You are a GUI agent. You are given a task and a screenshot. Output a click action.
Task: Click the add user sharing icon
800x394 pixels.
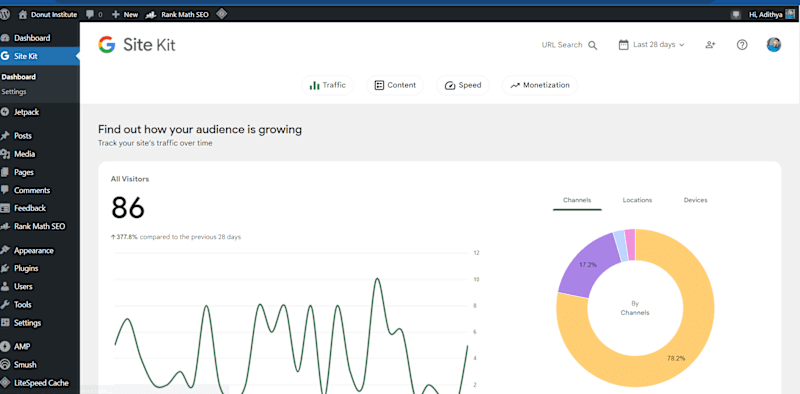tap(710, 45)
